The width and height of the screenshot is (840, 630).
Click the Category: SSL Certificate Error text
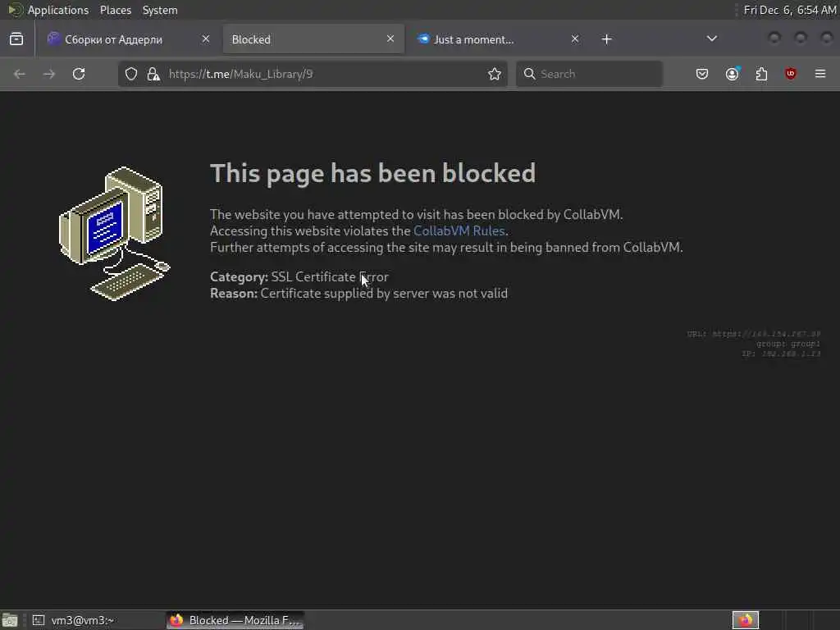(299, 277)
